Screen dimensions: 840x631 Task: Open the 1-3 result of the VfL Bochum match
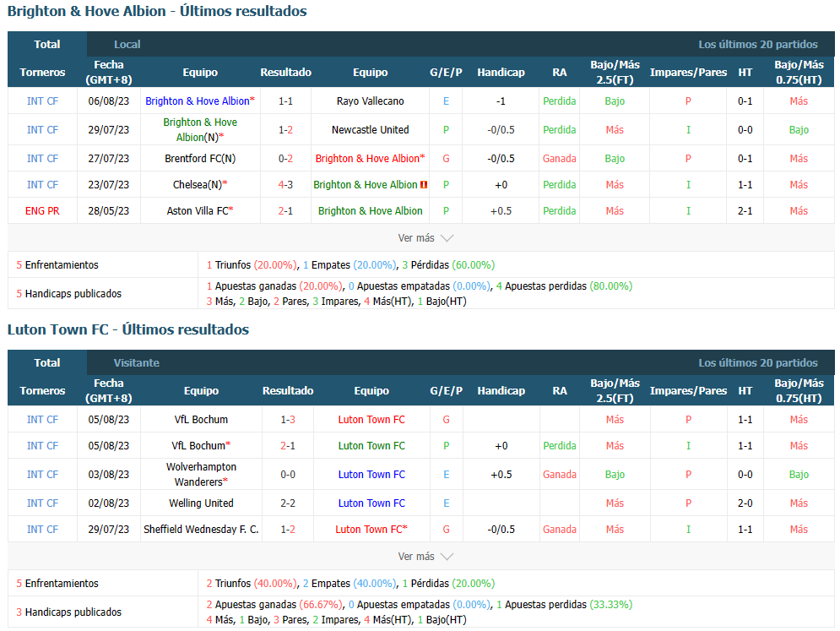point(288,420)
